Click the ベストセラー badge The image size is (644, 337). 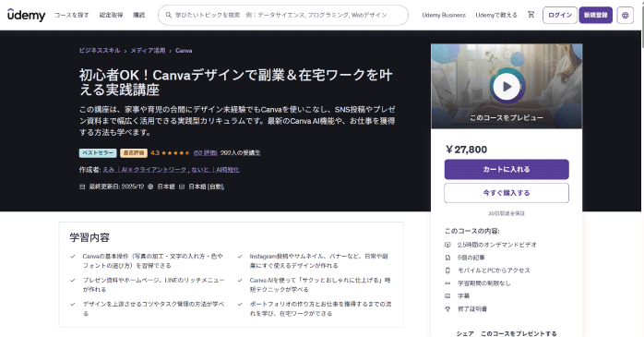pyautogui.click(x=98, y=153)
